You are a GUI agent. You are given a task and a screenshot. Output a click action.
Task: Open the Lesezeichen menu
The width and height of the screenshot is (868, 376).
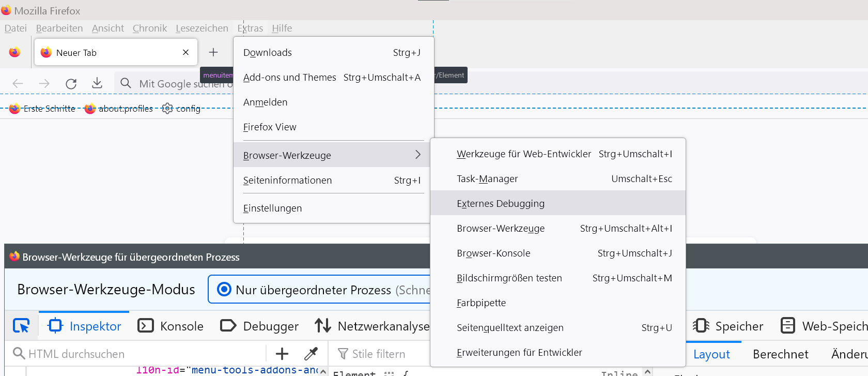point(202,28)
